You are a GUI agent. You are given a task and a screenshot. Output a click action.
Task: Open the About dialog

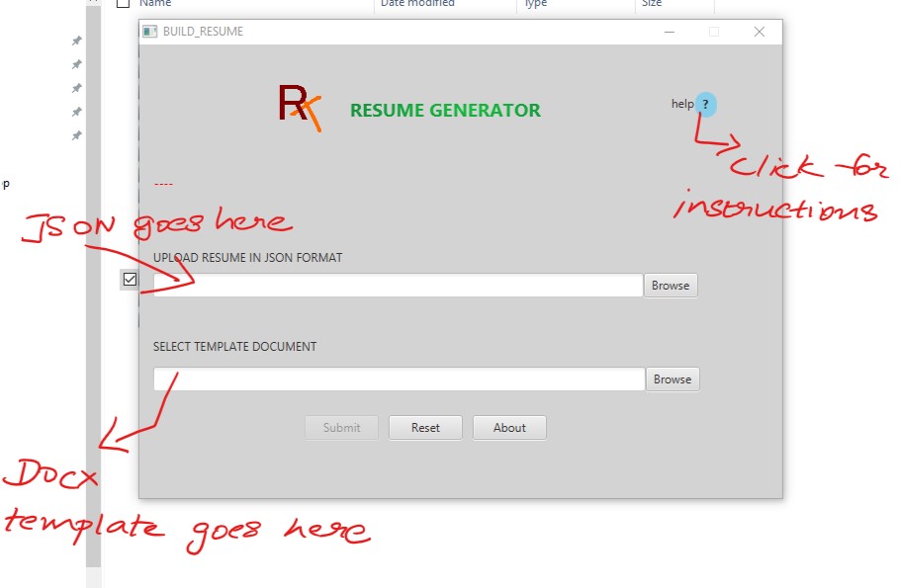tap(509, 427)
